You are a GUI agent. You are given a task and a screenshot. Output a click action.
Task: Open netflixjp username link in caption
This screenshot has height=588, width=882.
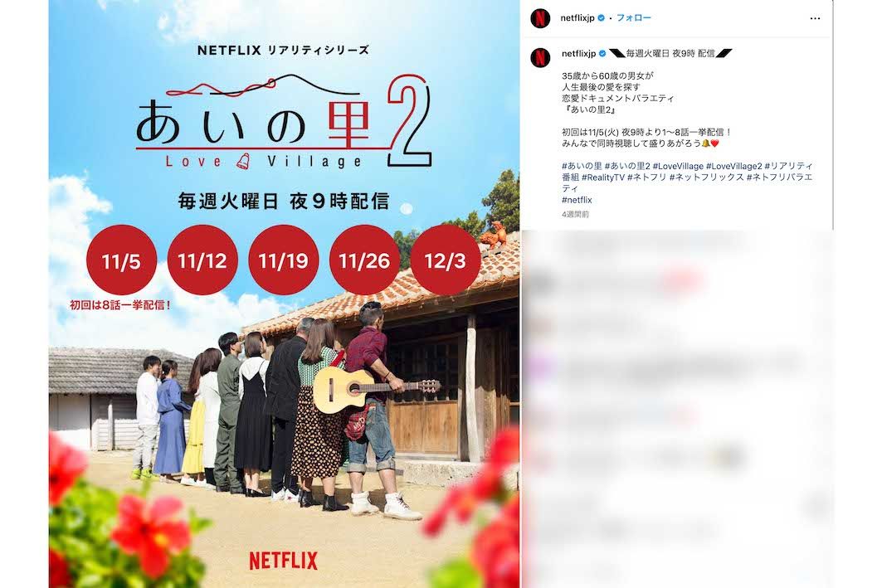point(578,53)
